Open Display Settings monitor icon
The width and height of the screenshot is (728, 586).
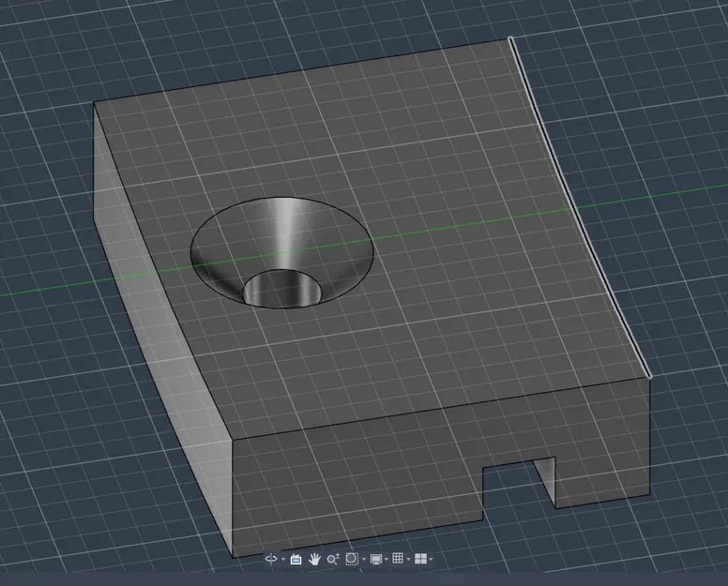[375, 559]
